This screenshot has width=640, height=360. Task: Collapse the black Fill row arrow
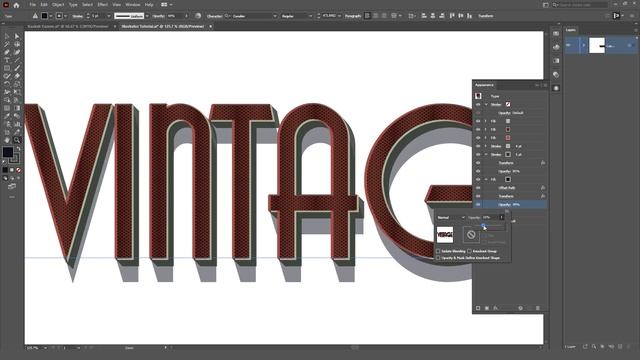click(486, 180)
